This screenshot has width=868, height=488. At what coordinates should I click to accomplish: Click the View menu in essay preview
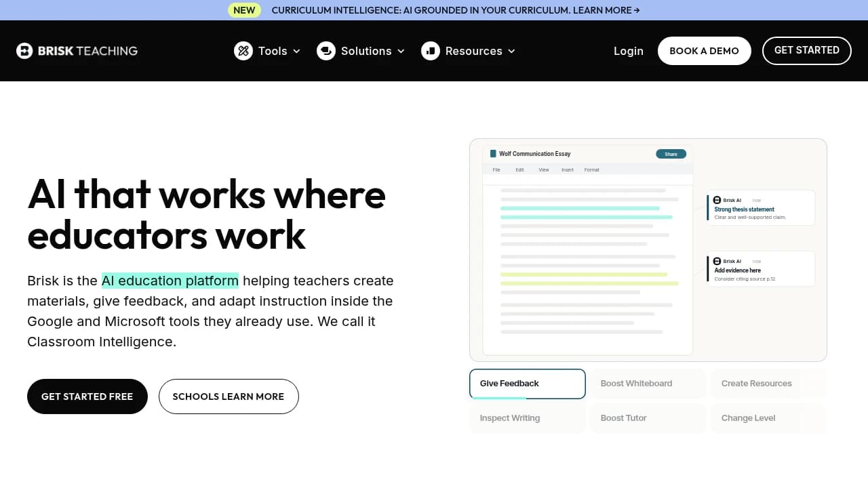[x=544, y=170]
